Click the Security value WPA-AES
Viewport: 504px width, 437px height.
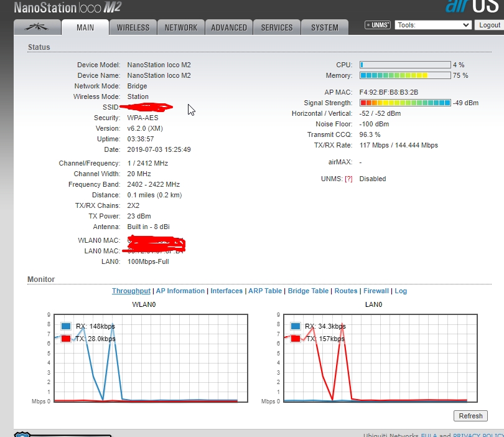coord(142,118)
